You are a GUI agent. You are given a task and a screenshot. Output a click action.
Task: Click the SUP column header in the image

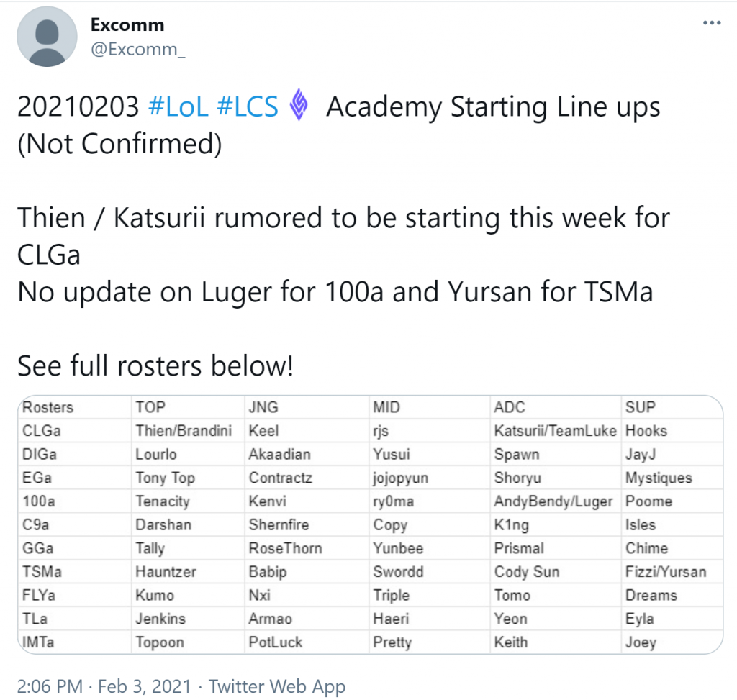(x=640, y=407)
